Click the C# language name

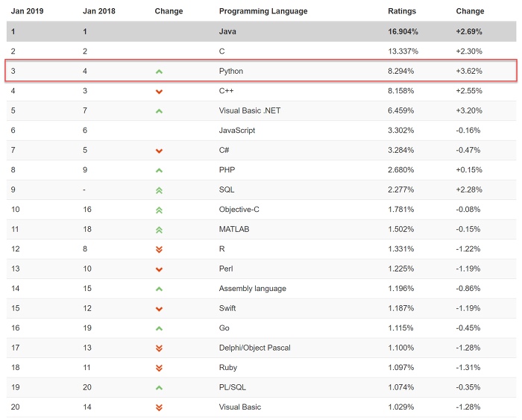[224, 150]
